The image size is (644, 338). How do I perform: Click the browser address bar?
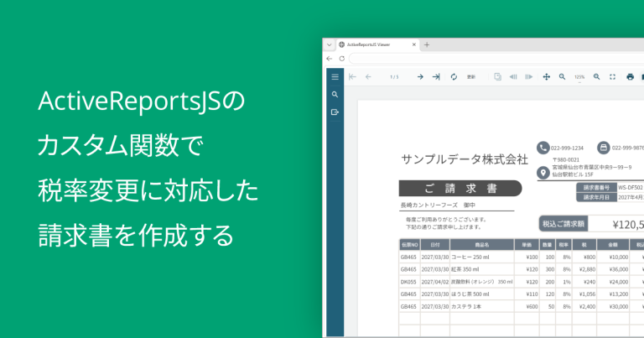pos(496,59)
